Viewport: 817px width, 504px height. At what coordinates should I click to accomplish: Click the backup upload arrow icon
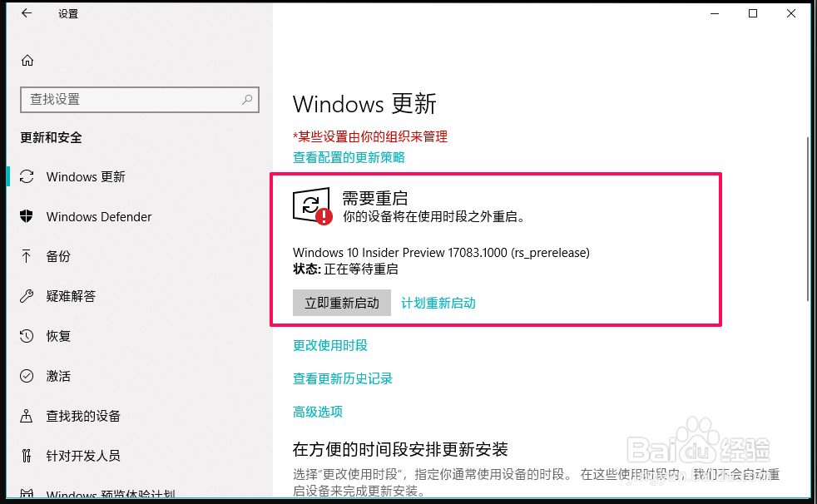point(26,256)
